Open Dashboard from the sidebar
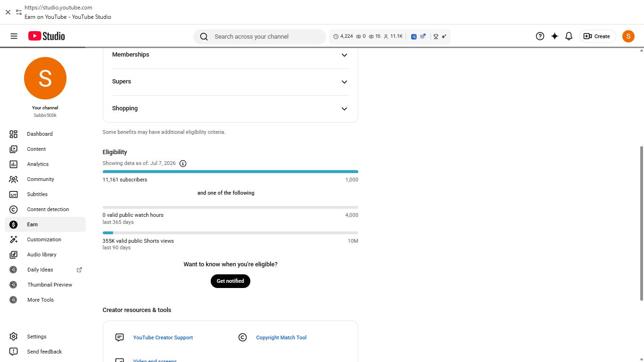Image resolution: width=644 pixels, height=362 pixels. click(x=45, y=134)
